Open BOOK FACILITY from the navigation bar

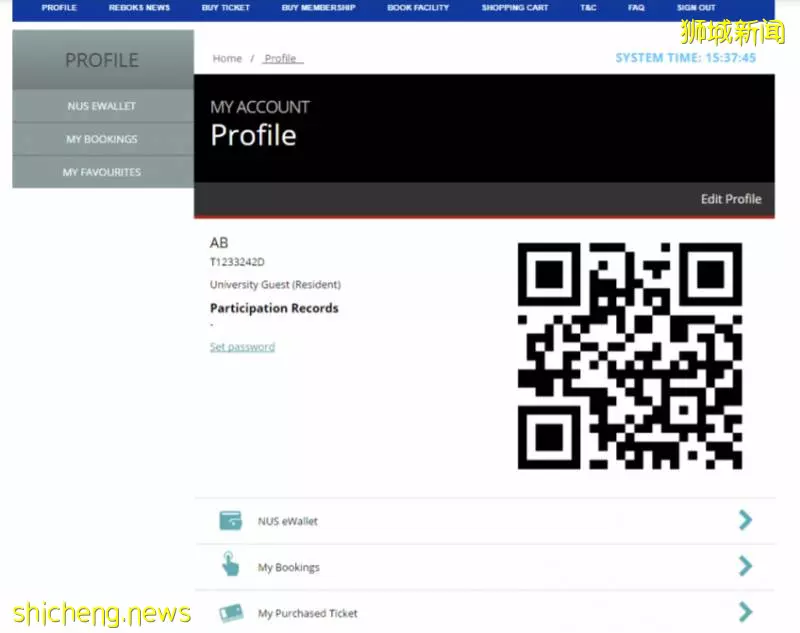click(418, 8)
